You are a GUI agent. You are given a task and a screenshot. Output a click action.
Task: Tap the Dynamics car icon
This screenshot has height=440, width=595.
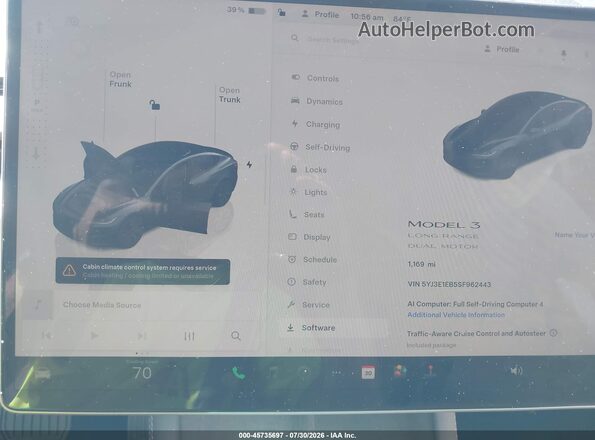pos(295,101)
